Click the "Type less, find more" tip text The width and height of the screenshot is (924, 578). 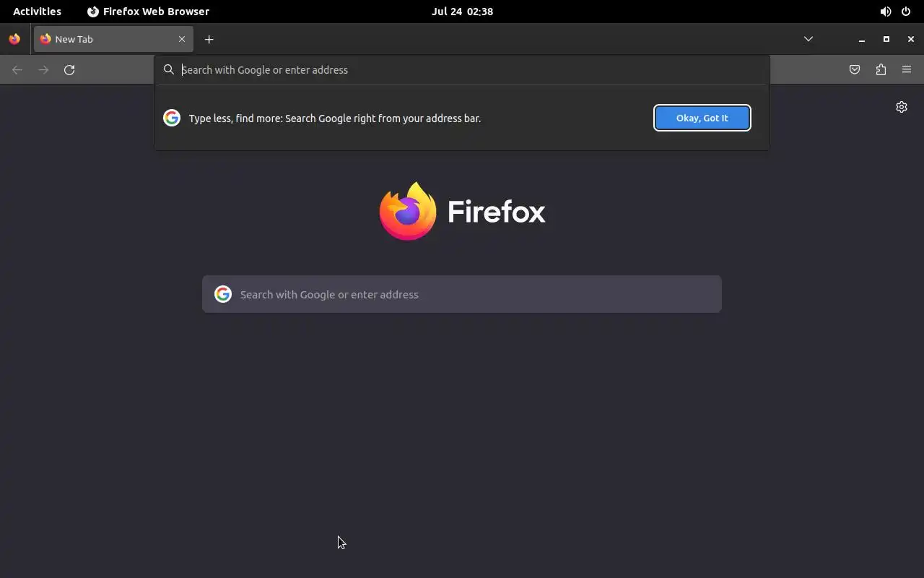(x=335, y=118)
